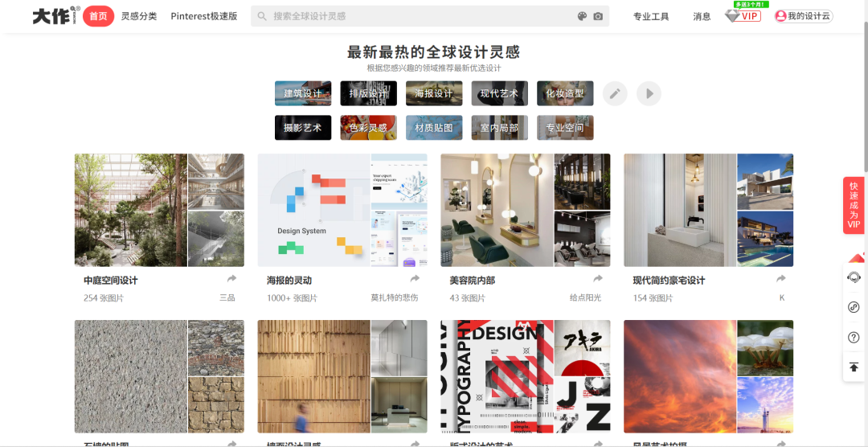Select 摄影艺术 category tag

[303, 127]
